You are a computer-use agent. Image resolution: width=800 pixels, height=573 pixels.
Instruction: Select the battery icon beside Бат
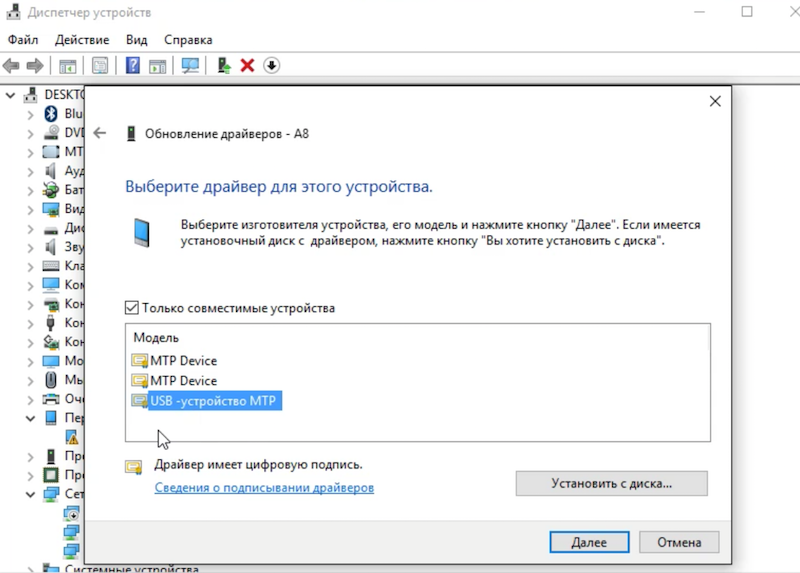click(51, 190)
